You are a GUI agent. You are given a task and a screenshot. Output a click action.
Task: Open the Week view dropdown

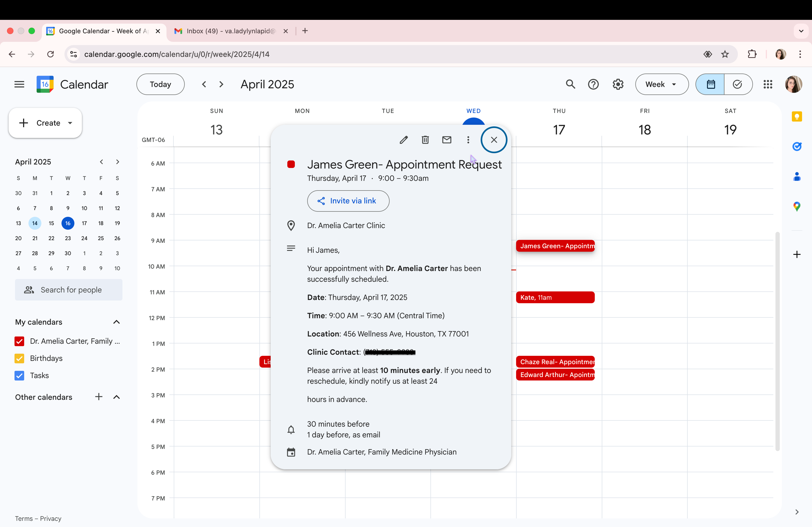coord(662,84)
